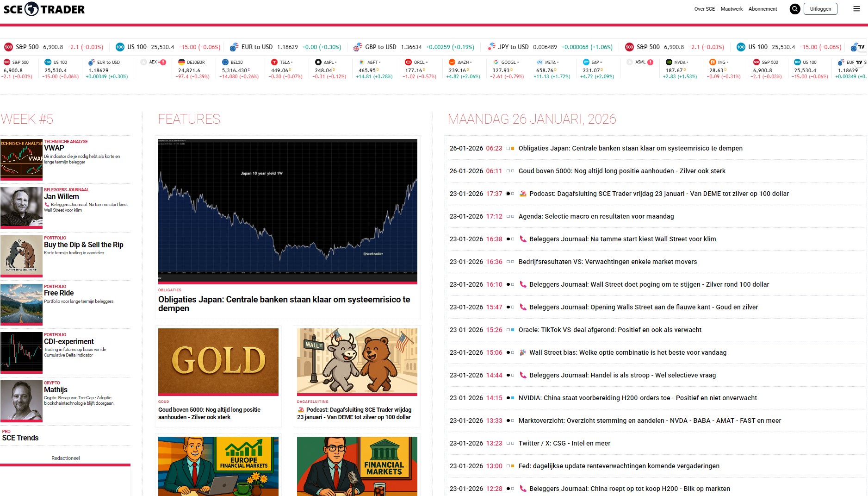Open 'Agenda: Selectie macro' news item
This screenshot has height=496, width=868.
point(596,216)
